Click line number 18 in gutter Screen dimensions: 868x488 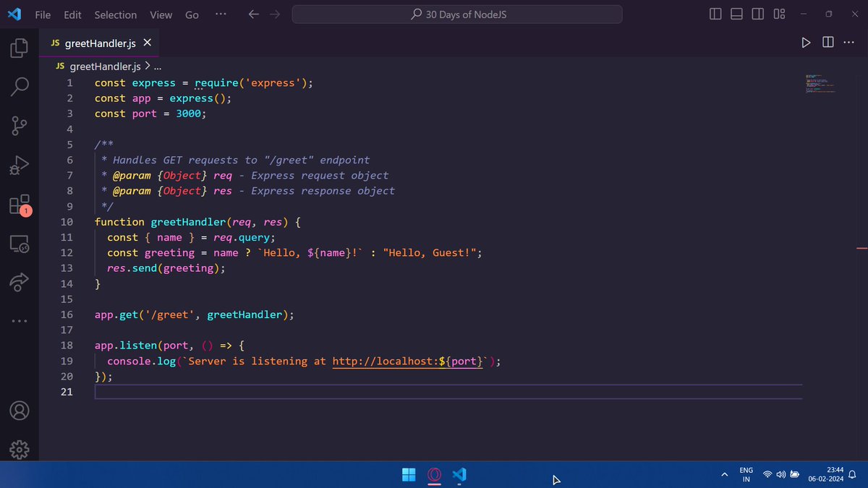[67, 346]
